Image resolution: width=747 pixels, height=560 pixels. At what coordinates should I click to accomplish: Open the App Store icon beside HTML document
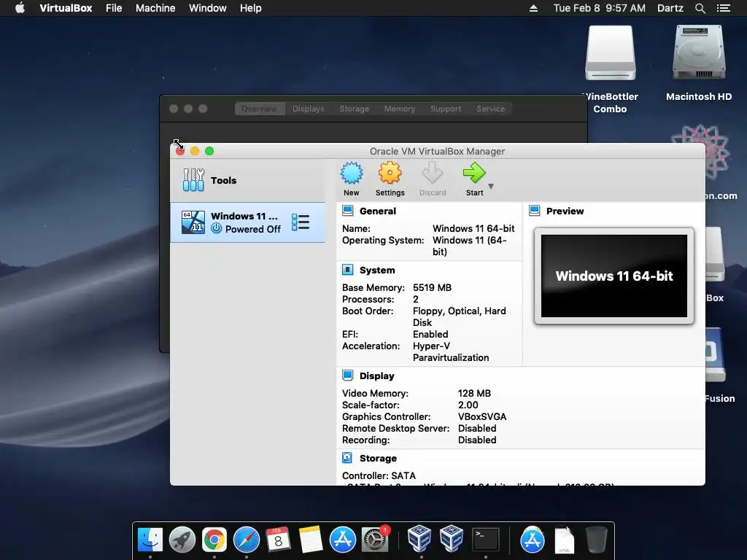[x=532, y=540]
